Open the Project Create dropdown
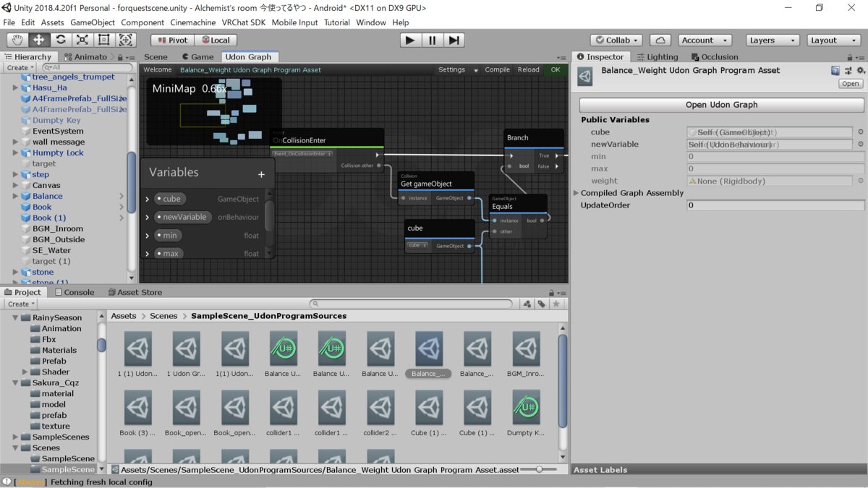Screen dimensions: 868x488 [x=20, y=304]
